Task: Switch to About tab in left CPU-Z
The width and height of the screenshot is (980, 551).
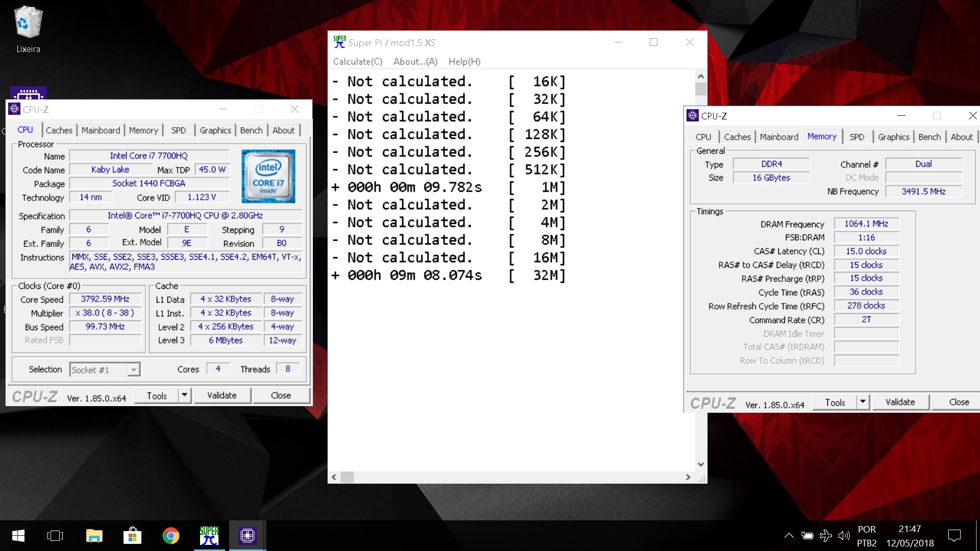Action: pos(284,130)
